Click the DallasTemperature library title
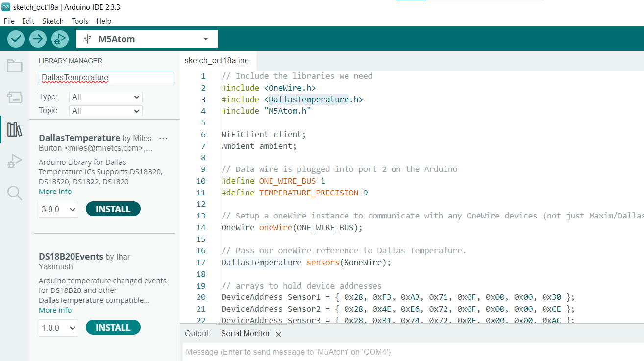The height and width of the screenshot is (361, 644). point(79,138)
